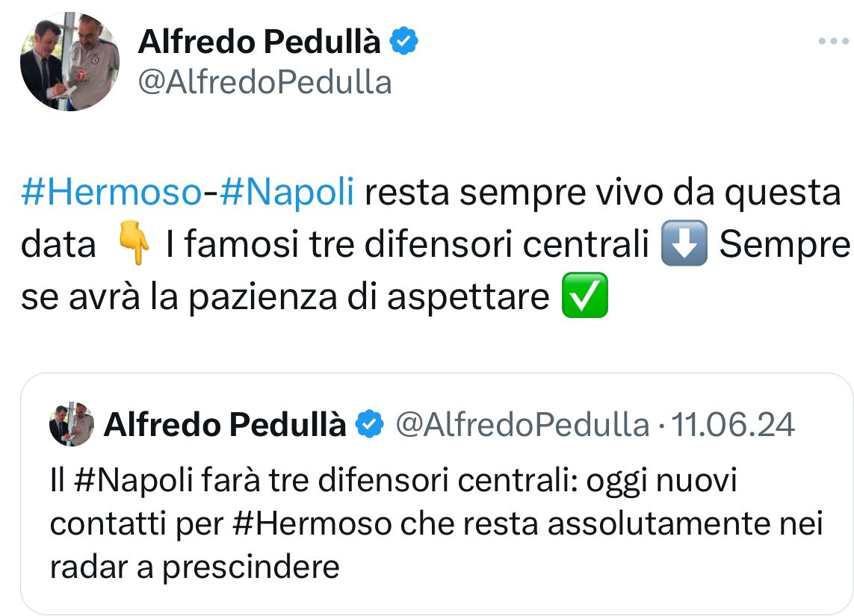This screenshot has width=854, height=616.
Task: Open the blue #Hermoso hashtag
Action: point(111,193)
